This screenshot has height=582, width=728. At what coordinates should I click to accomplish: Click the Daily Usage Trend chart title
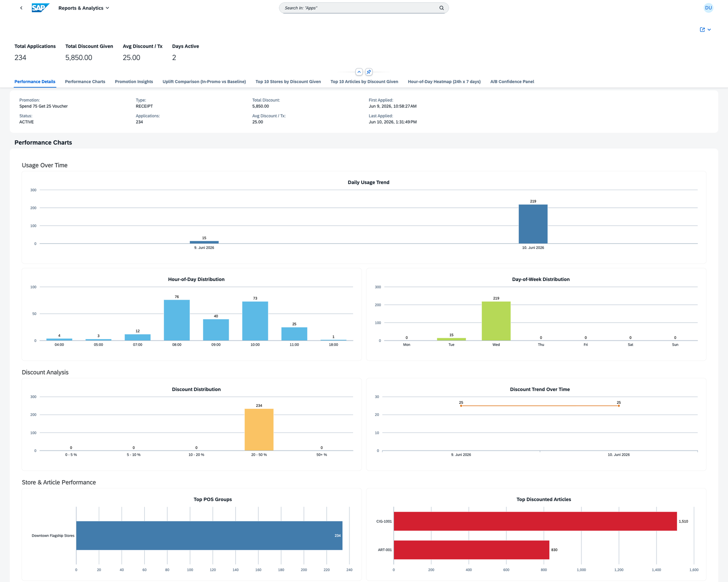(x=369, y=182)
